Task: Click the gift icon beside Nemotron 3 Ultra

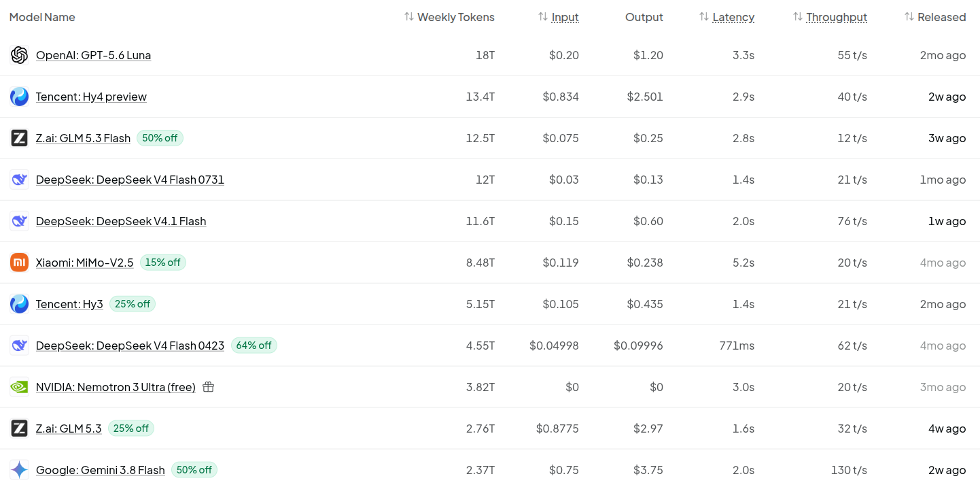Action: click(x=209, y=387)
